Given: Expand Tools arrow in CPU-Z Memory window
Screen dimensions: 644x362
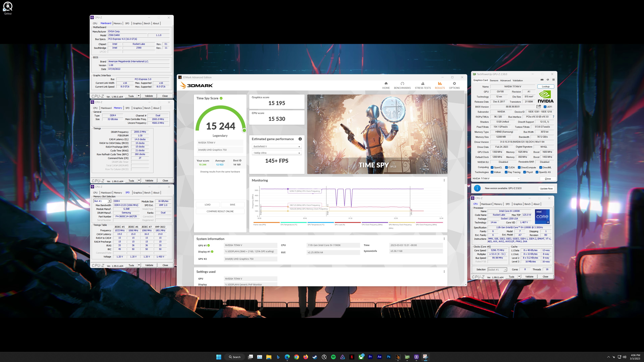Looking at the screenshot, I should (x=139, y=181).
